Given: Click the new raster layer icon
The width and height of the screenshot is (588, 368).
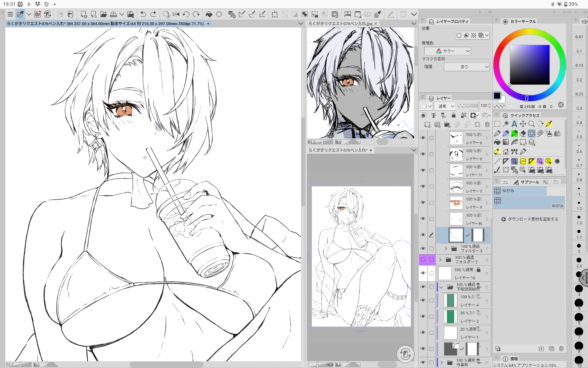Looking at the screenshot, I should click(x=427, y=125).
